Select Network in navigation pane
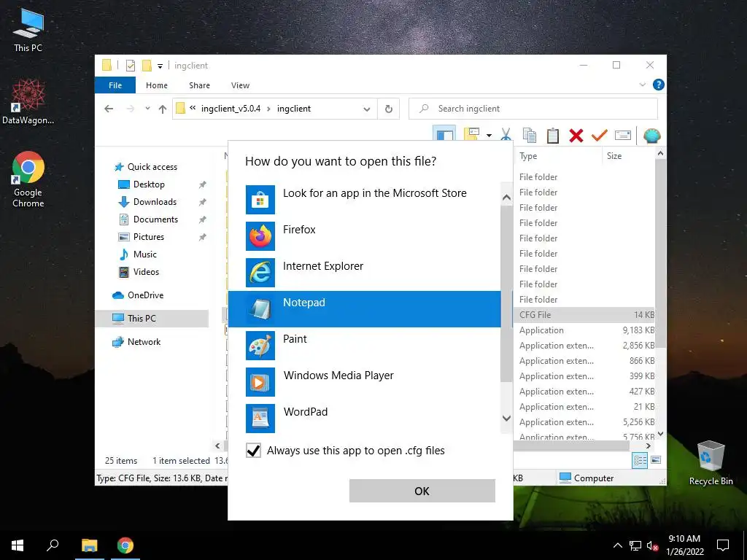Viewport: 747px width, 560px height. [144, 342]
